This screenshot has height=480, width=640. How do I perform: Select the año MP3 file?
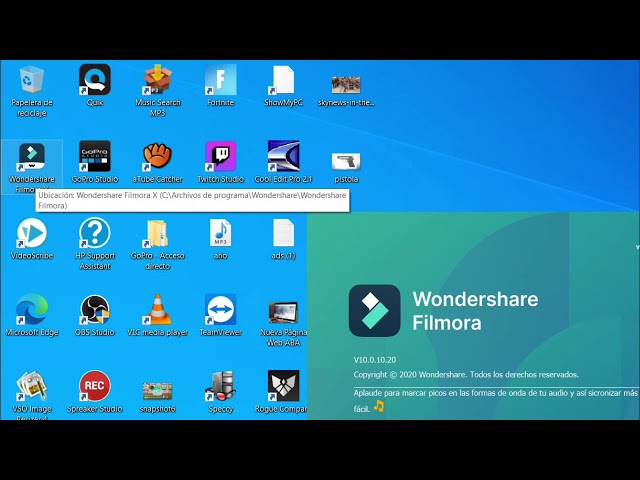(x=220, y=238)
